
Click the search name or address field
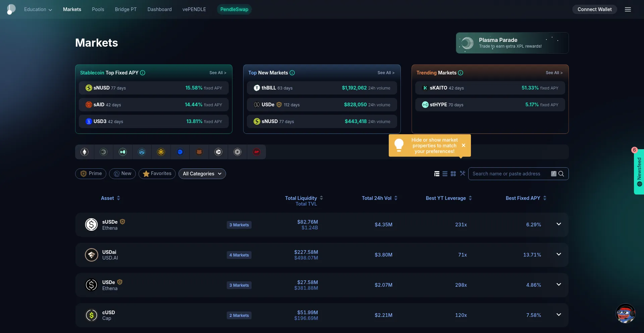[508, 174]
